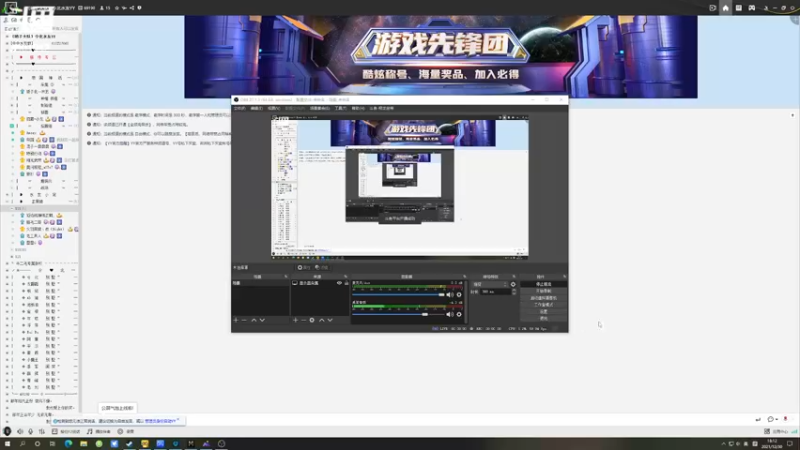Open Windows taskbar search
Viewport: 800px width, 450px height.
pyautogui.click(x=22, y=444)
